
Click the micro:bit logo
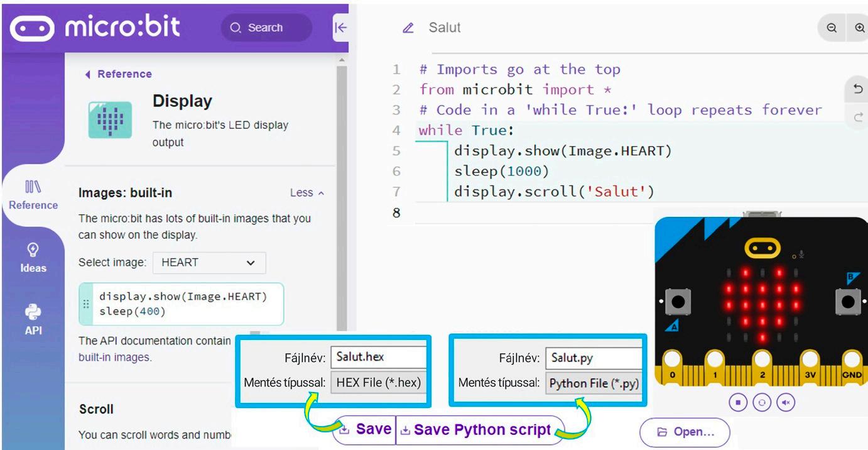coord(95,27)
